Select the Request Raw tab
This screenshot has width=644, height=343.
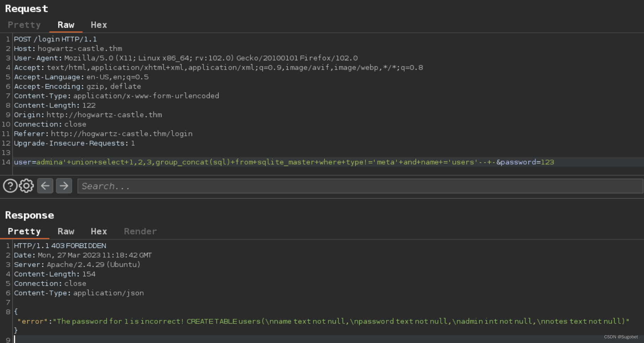pos(66,25)
